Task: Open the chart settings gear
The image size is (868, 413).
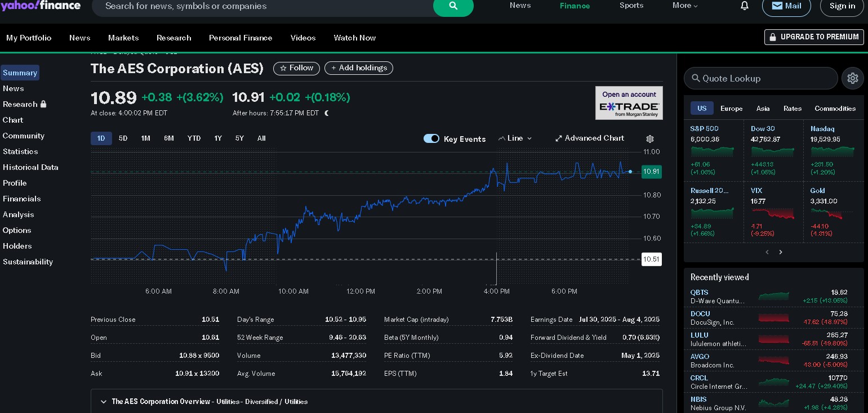Action: tap(650, 138)
